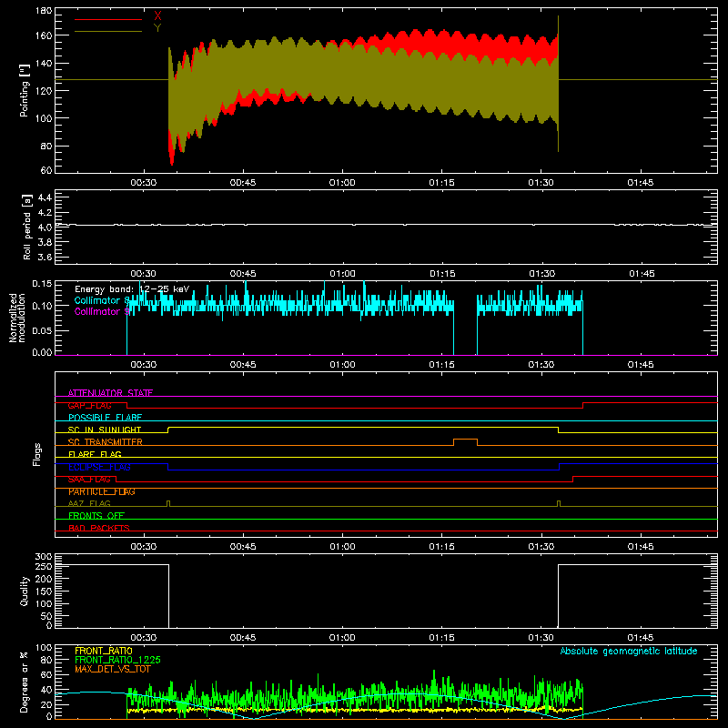Click the 'Roll period [s]' axis title
The width and height of the screenshot is (728, 728).
[26, 227]
